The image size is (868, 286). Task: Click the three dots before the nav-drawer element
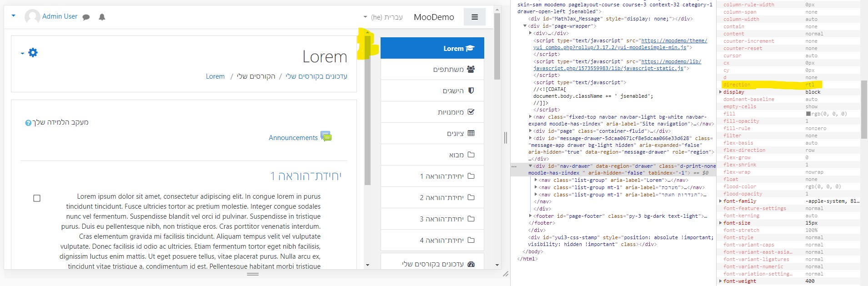tap(514, 166)
